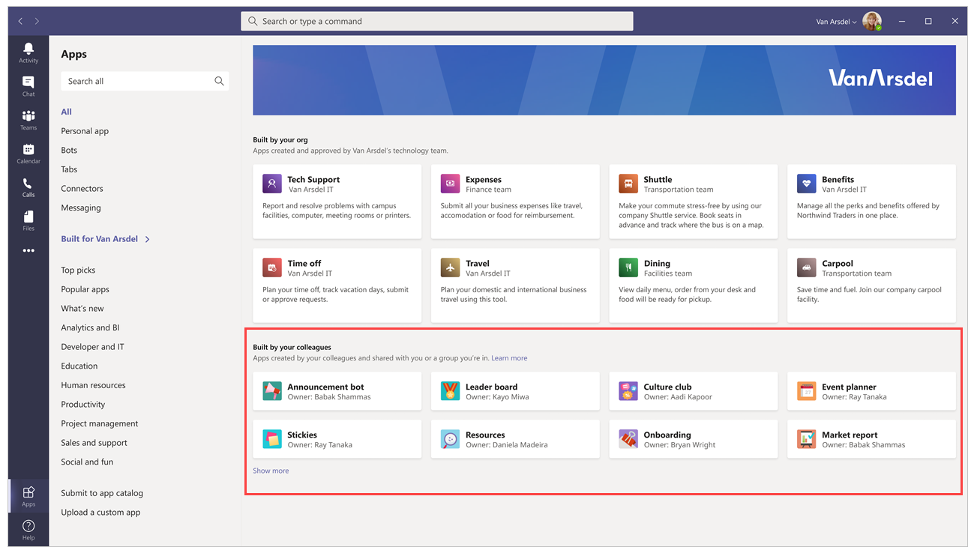Open the What's new category

tap(82, 308)
